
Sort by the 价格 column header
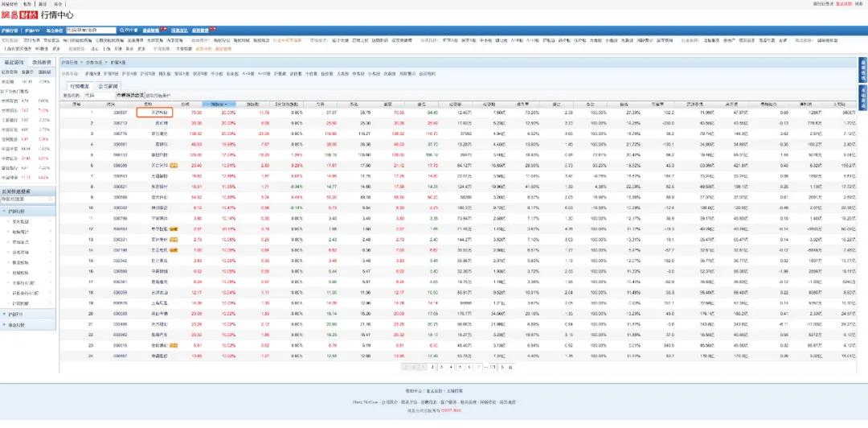coord(185,104)
